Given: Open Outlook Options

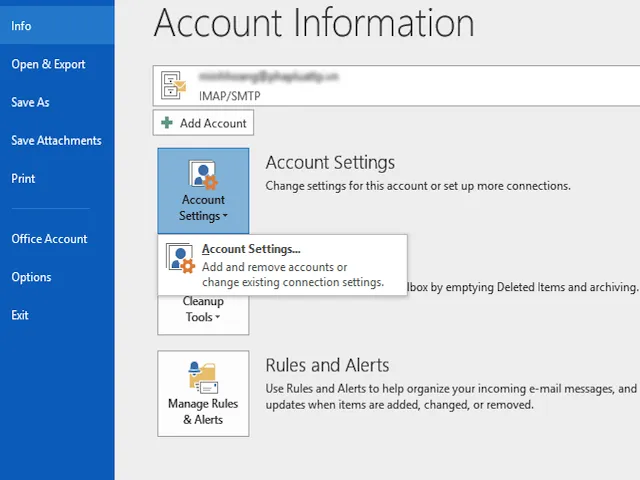Looking at the screenshot, I should [x=31, y=277].
